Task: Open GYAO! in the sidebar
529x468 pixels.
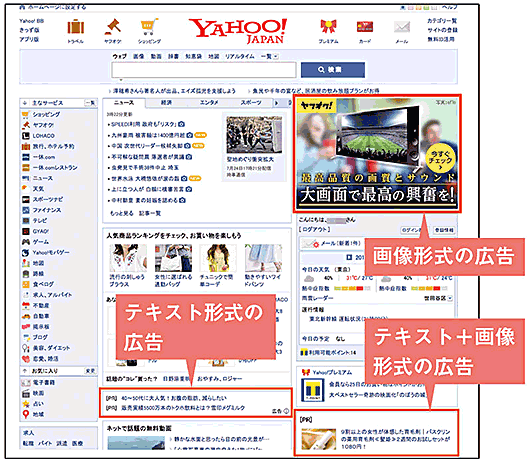Action: [40, 231]
